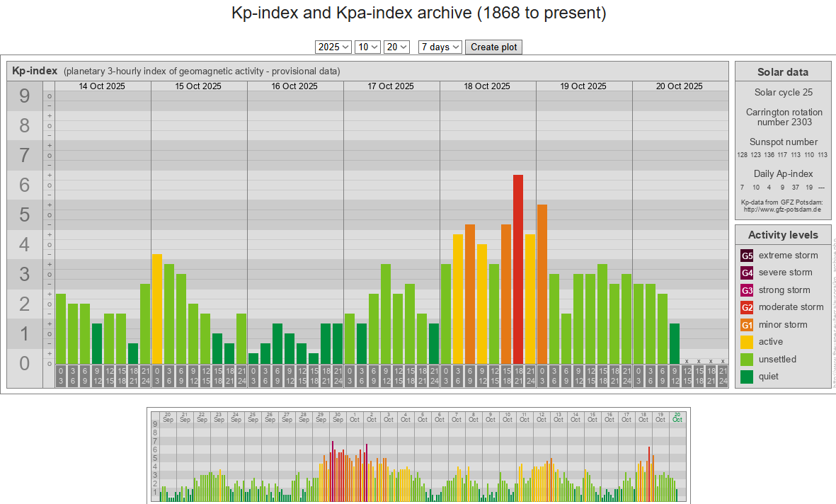The image size is (836, 504).
Task: Open the '7 days' duration dropdown
Action: tap(440, 47)
